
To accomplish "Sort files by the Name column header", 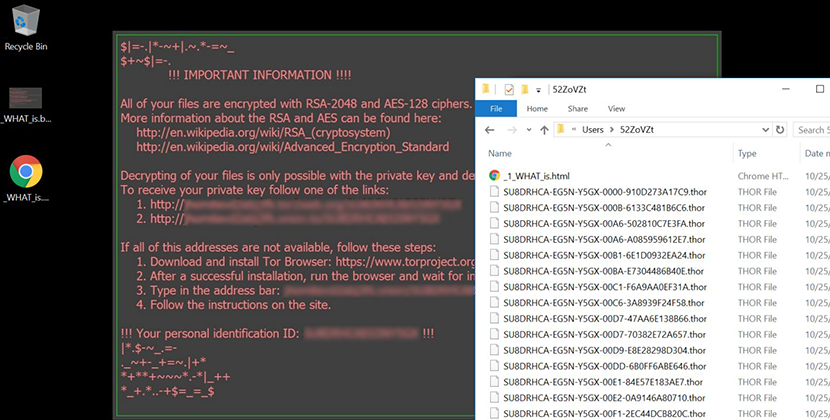I will [502, 153].
